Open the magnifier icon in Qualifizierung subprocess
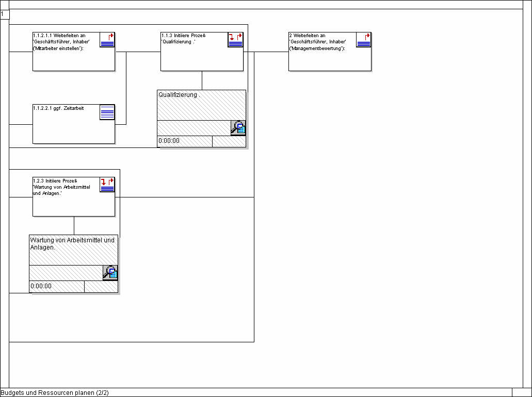The image size is (532, 397). pyautogui.click(x=238, y=128)
